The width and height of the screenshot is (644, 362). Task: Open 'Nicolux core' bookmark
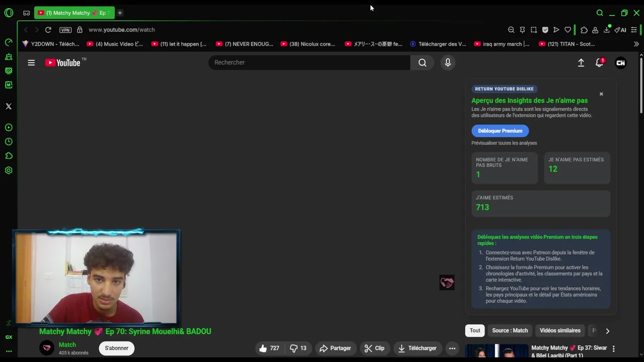(308, 44)
